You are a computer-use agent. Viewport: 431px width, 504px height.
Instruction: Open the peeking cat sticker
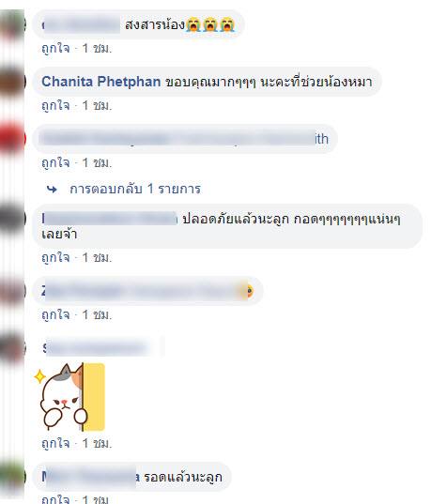tap(69, 397)
